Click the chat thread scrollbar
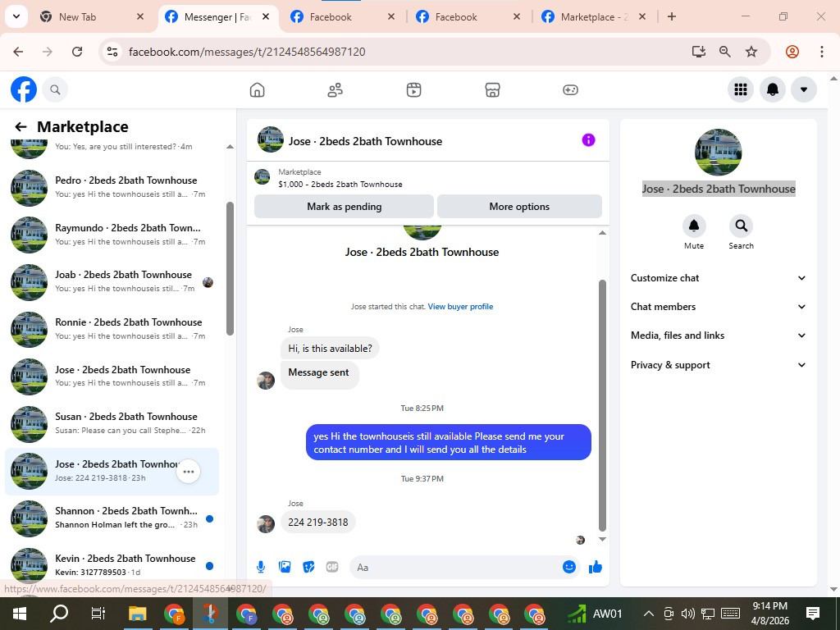The height and width of the screenshot is (630, 840). tap(602, 405)
